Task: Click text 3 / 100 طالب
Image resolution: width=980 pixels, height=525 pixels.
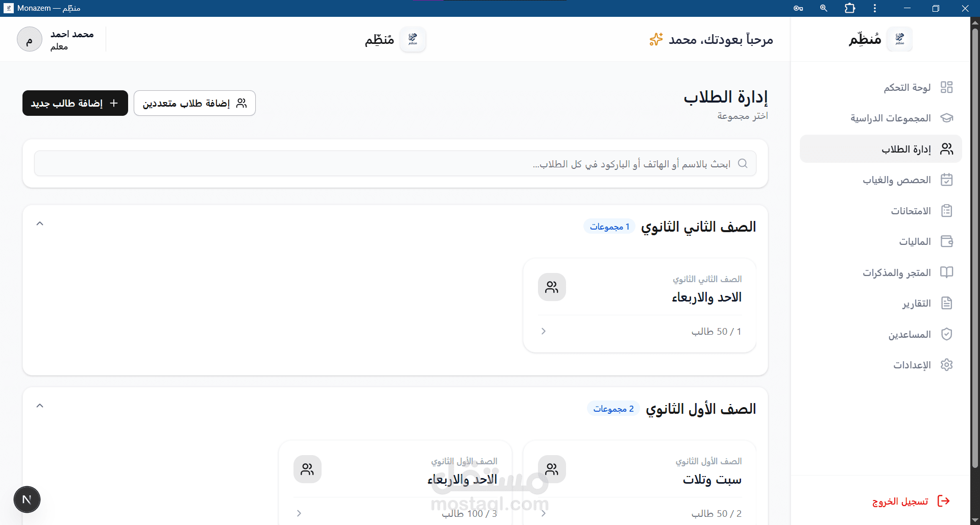Action: coord(470,514)
